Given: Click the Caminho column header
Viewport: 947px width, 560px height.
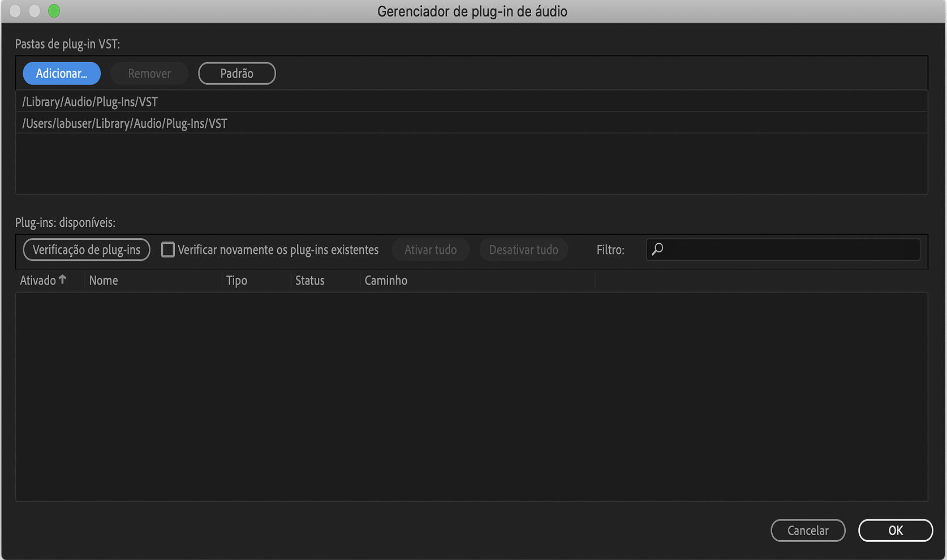Looking at the screenshot, I should pos(386,280).
